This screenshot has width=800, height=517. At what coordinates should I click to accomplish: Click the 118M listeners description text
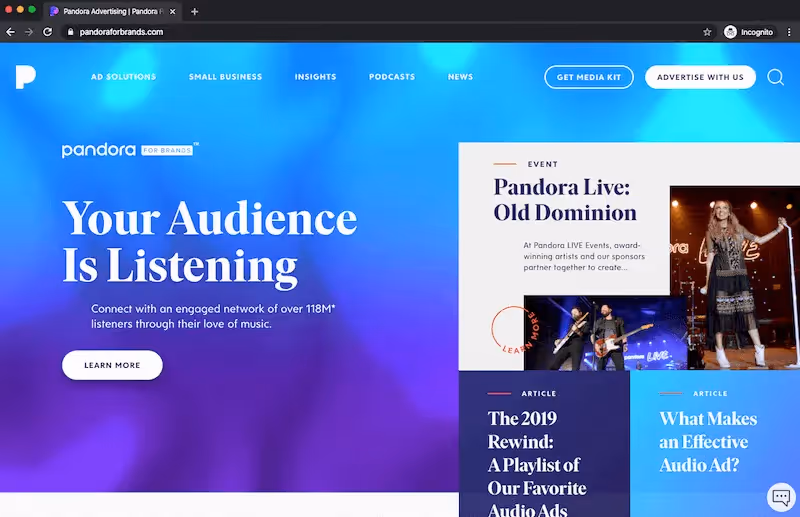(x=213, y=316)
